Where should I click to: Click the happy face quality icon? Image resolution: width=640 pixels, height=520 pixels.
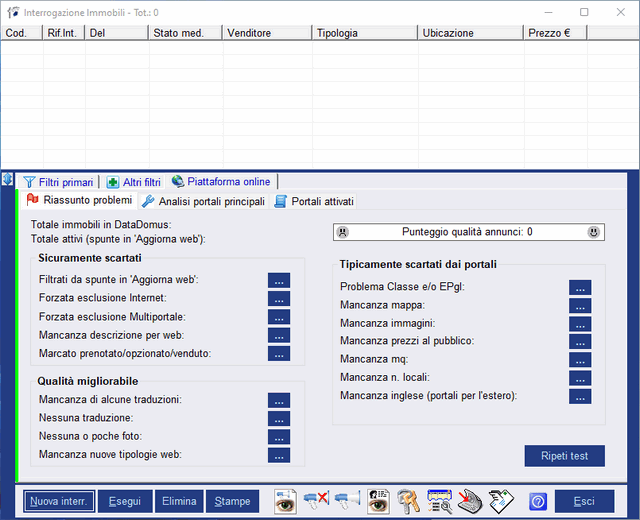pos(593,232)
